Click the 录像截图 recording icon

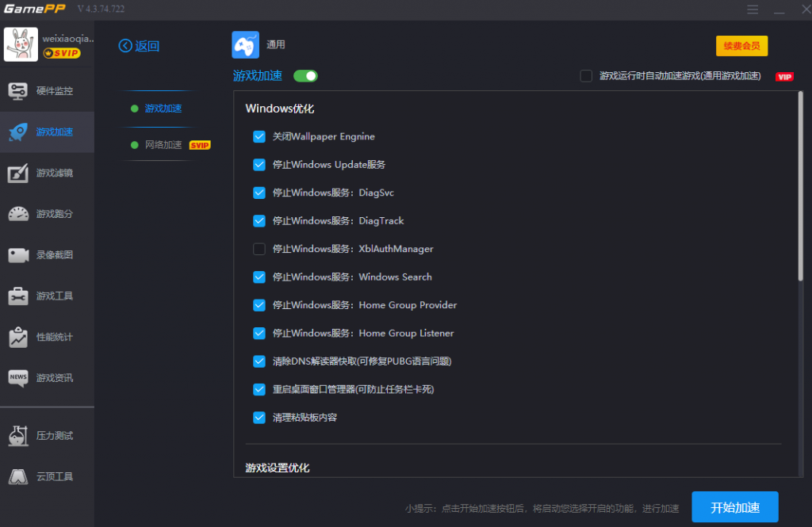click(x=47, y=255)
